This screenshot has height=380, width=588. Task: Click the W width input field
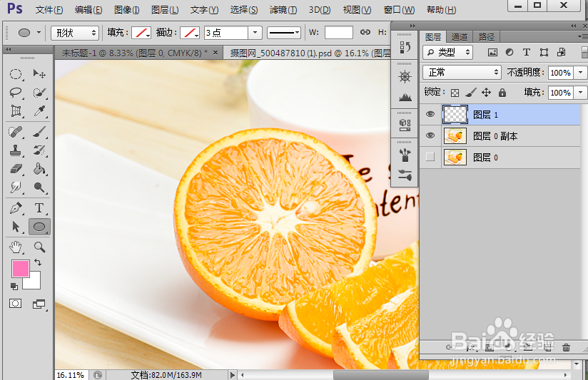pos(339,33)
